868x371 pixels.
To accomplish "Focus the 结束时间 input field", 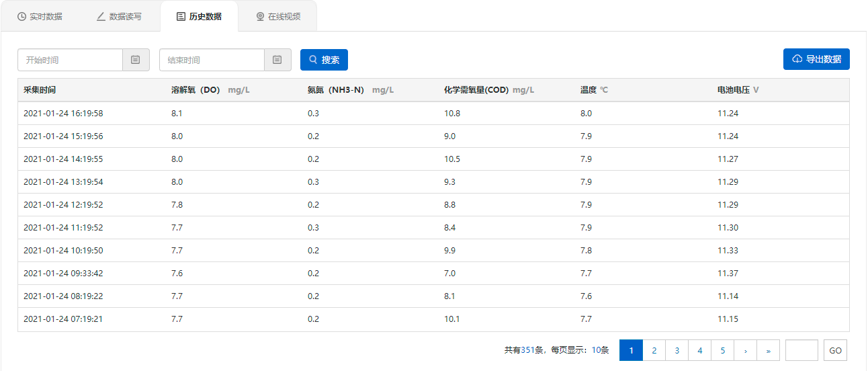I will point(212,60).
